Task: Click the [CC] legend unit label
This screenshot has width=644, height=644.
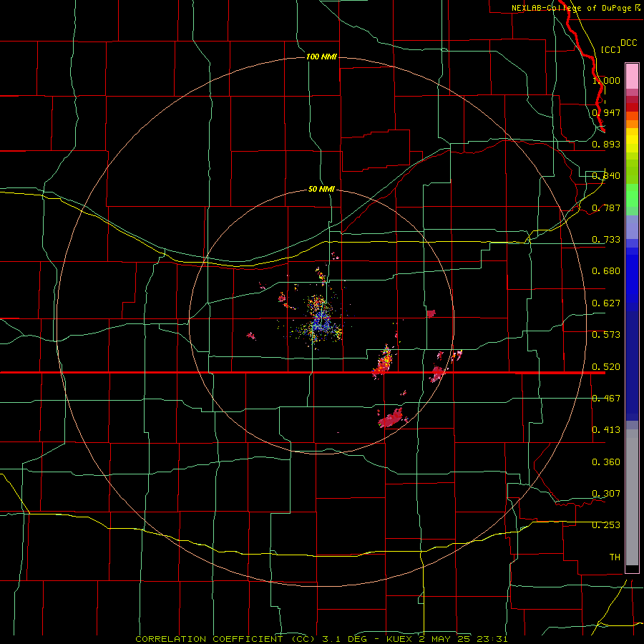Action: point(610,49)
